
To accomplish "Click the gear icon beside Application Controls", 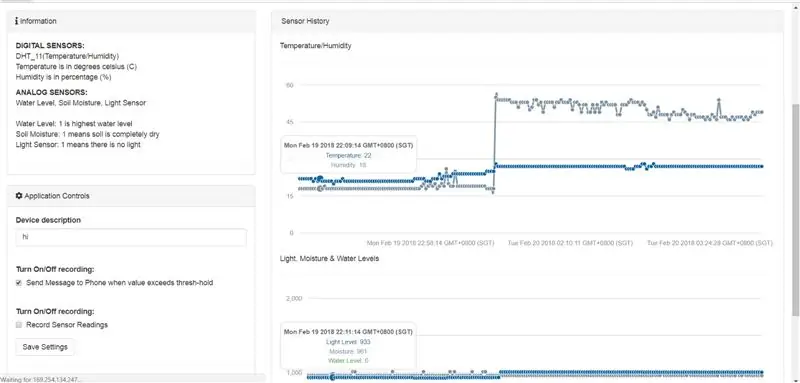I will click(x=19, y=196).
